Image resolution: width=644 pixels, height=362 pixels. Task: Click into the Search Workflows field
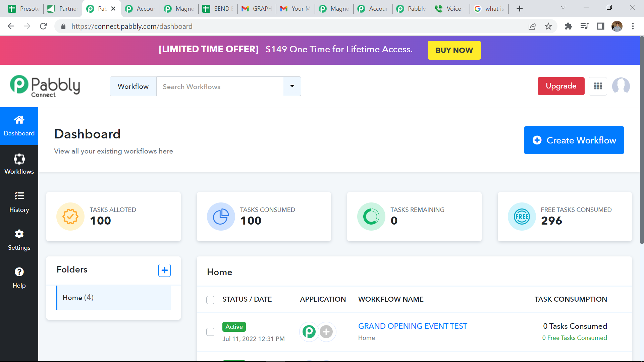220,86
